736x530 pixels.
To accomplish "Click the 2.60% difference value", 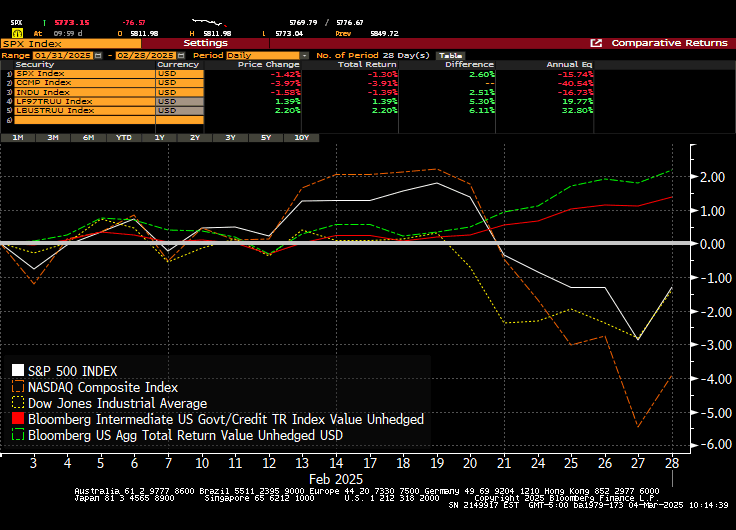I will 482,74.
